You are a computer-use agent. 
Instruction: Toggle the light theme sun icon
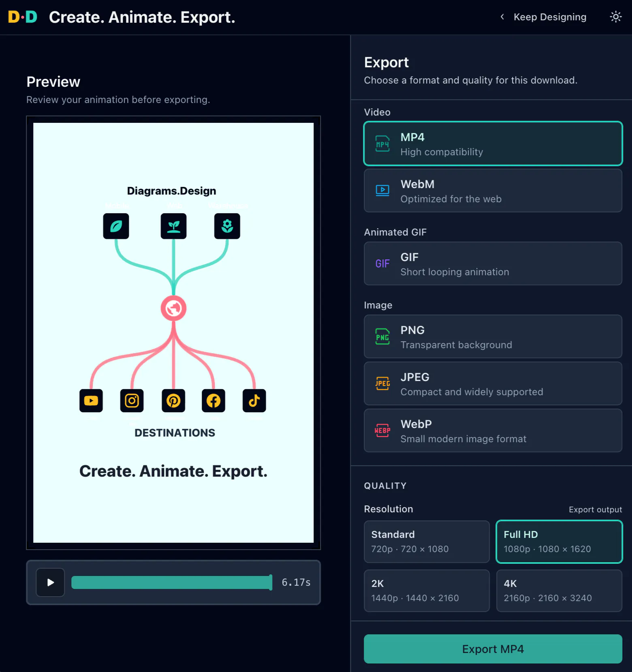click(615, 17)
